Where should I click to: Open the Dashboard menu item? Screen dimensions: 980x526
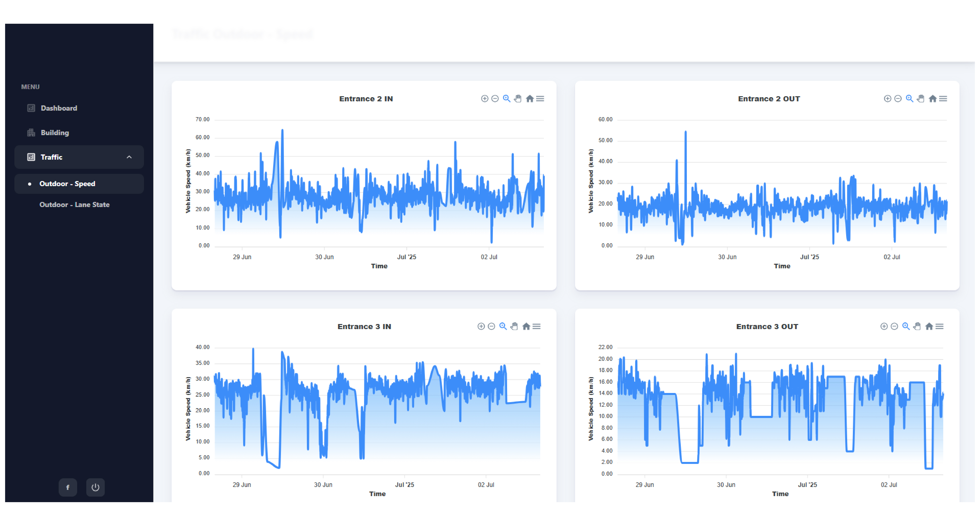[59, 108]
